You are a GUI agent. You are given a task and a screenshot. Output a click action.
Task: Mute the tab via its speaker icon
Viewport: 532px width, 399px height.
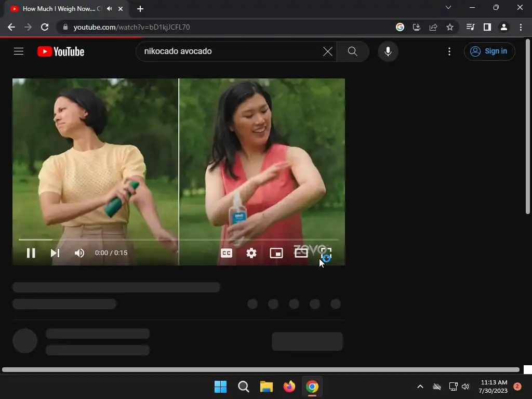(x=109, y=9)
